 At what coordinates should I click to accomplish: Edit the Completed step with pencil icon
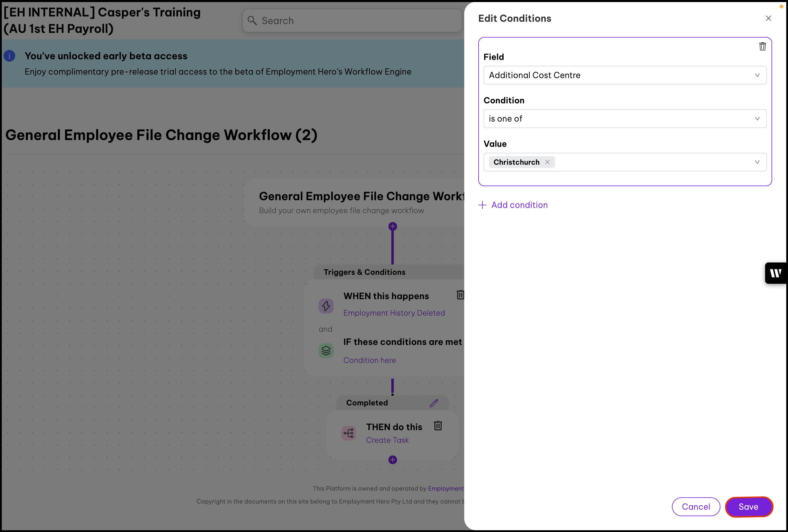[434, 403]
